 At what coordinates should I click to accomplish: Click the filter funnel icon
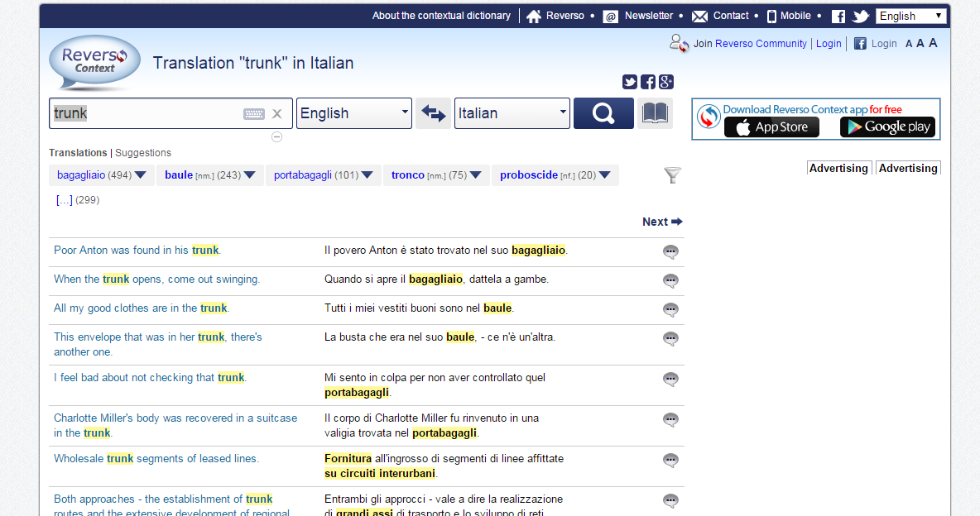(673, 175)
